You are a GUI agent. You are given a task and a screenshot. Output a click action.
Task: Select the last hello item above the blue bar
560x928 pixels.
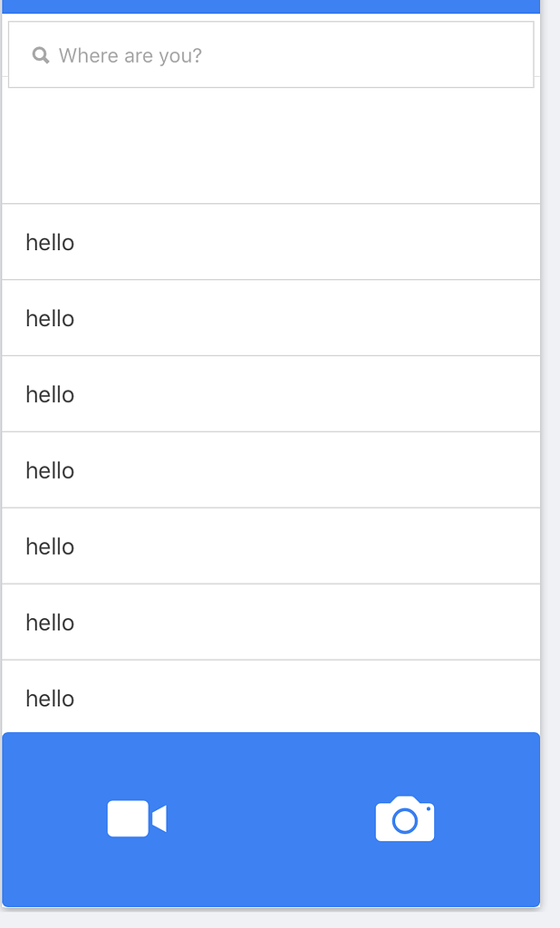pyautogui.click(x=271, y=697)
